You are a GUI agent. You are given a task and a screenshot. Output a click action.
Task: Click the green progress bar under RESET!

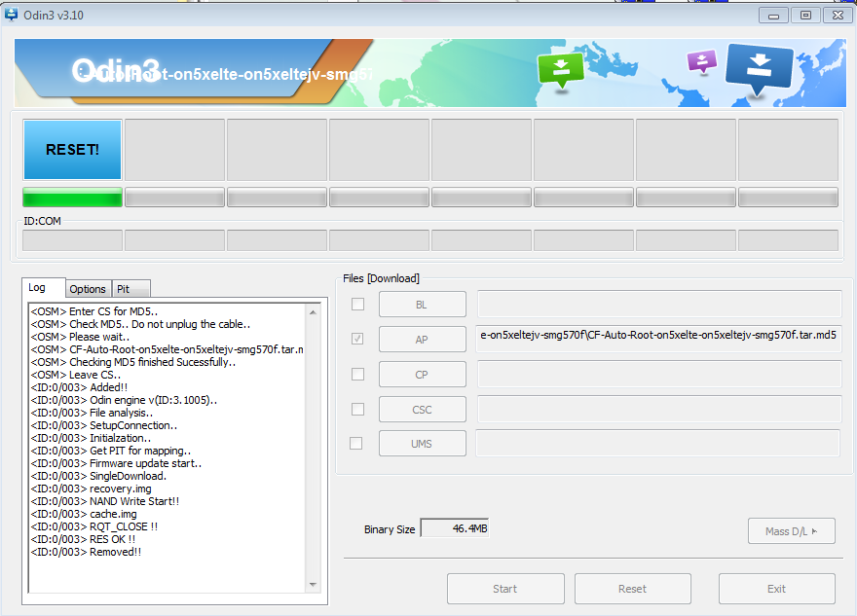coord(72,198)
